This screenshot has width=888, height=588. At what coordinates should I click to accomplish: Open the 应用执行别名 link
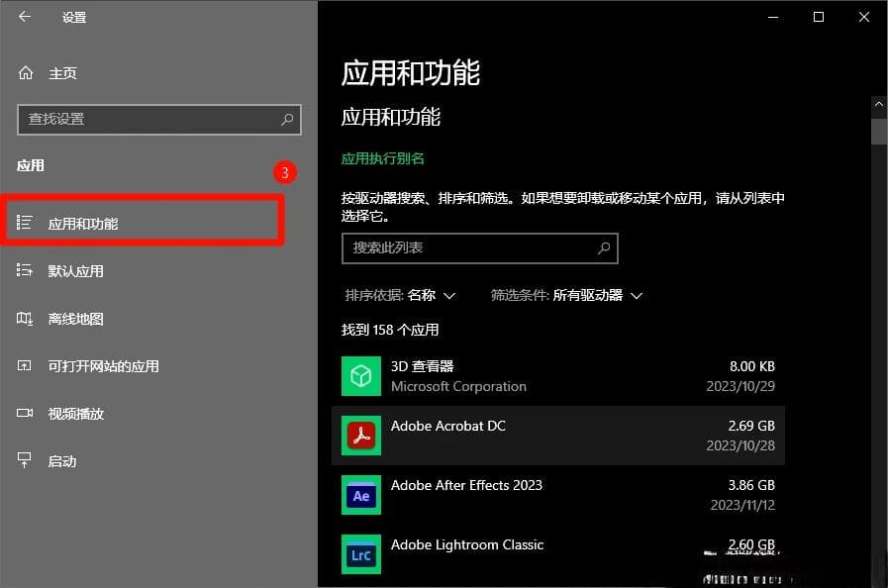[x=382, y=158]
